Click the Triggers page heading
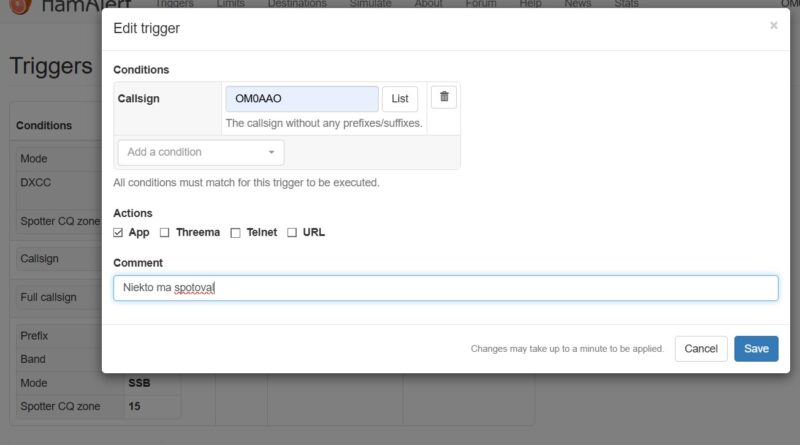The image size is (800, 445). (x=51, y=66)
